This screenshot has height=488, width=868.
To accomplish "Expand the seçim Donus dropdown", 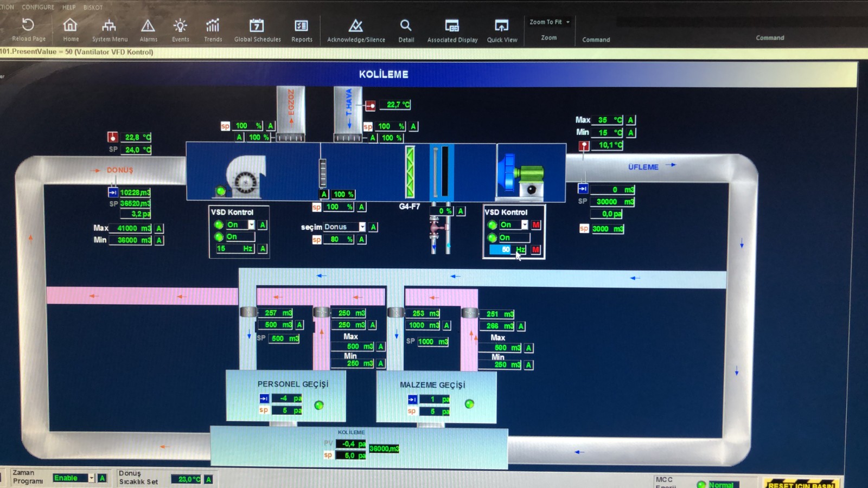I will (362, 227).
